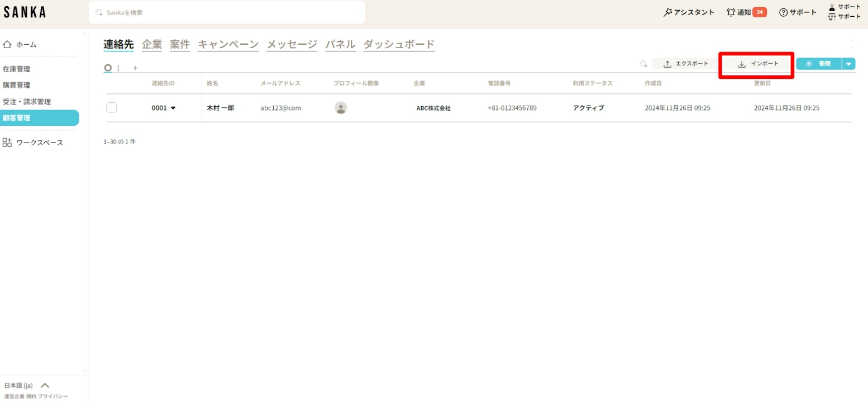Click the 電話番号 column header
The width and height of the screenshot is (868, 409).
point(499,83)
